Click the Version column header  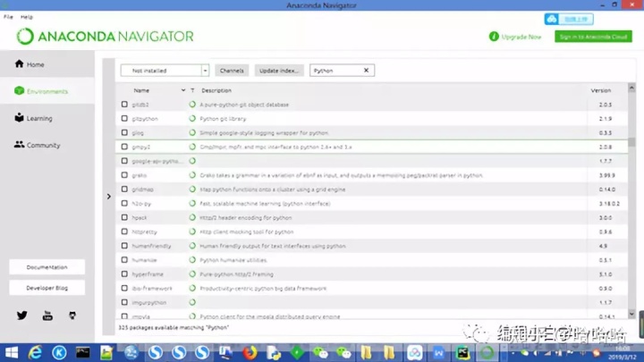pyautogui.click(x=600, y=90)
